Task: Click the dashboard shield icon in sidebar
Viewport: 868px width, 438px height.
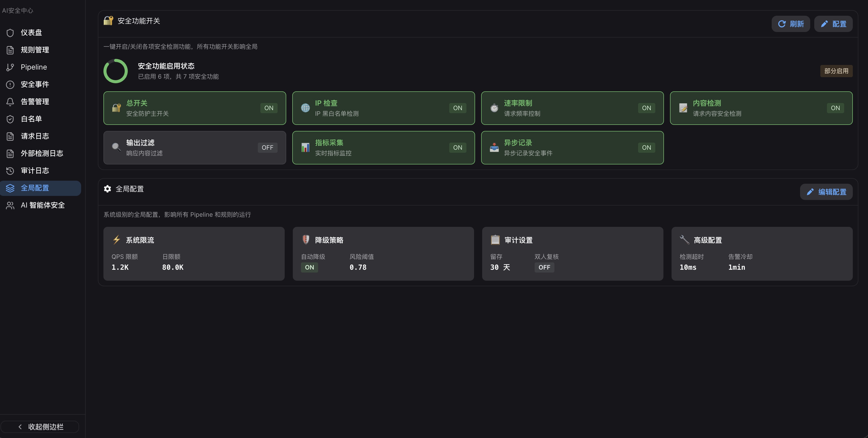Action: point(10,33)
